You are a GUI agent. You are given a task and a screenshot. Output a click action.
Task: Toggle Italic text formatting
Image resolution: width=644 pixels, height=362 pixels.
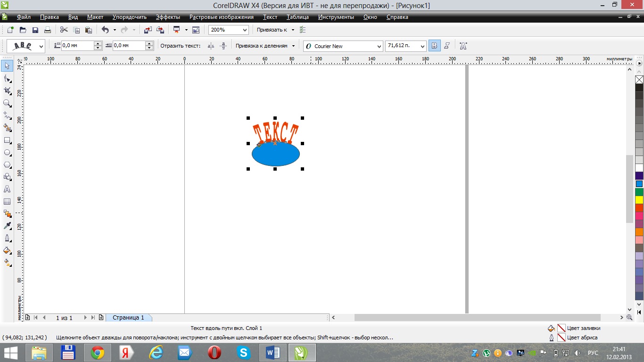click(x=447, y=46)
